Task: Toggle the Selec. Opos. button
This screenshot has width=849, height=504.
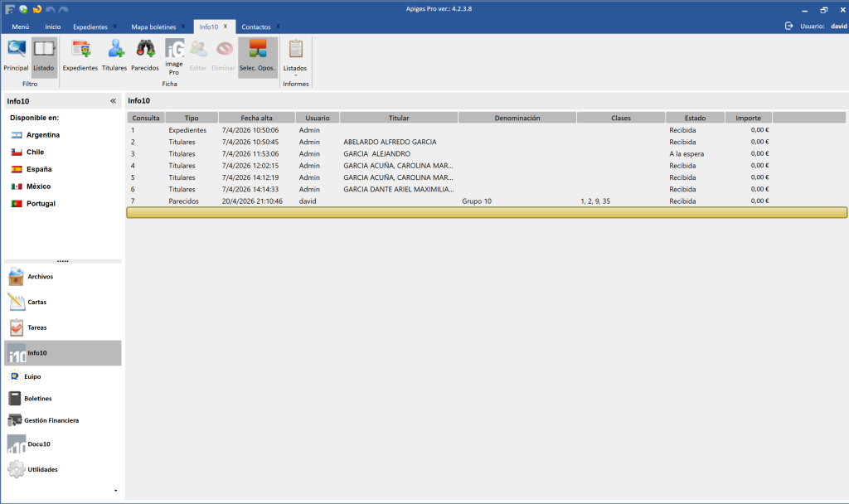Action: click(258, 56)
